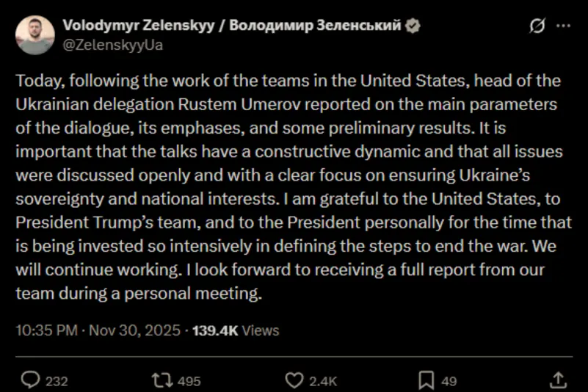This screenshot has height=392, width=588.
Task: Click the 2.4K likes count
Action: click(323, 380)
